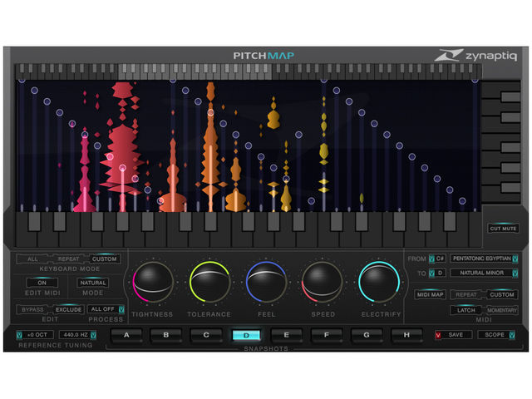Select the Repeat keyboard mode

click(68, 259)
